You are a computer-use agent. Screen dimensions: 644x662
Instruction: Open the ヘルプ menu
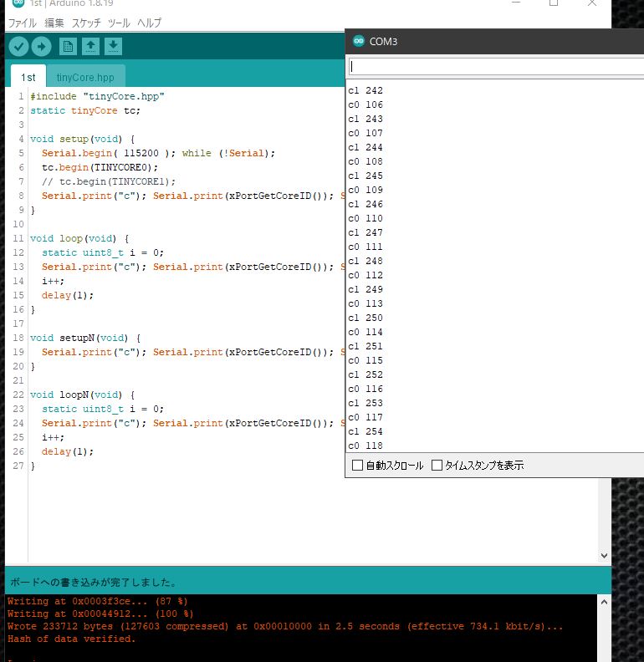149,23
